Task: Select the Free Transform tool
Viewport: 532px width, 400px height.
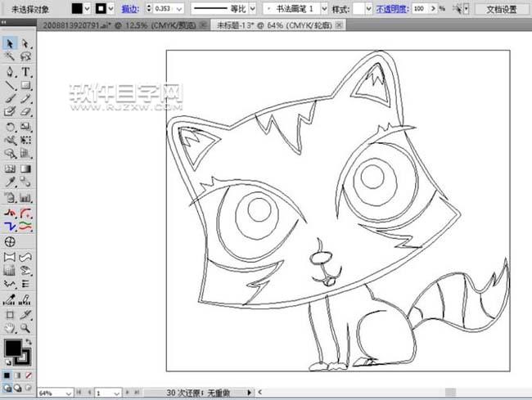Action: 25,140
